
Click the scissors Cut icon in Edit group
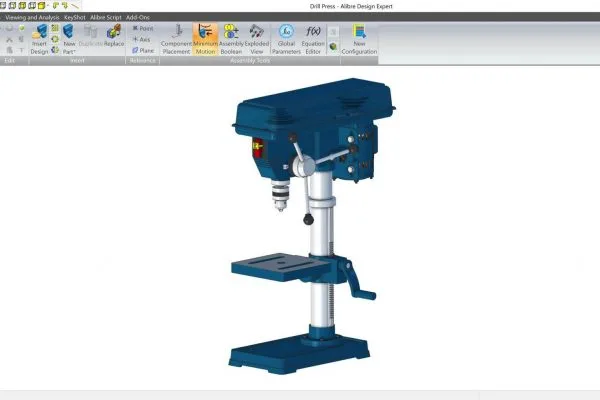click(x=10, y=39)
